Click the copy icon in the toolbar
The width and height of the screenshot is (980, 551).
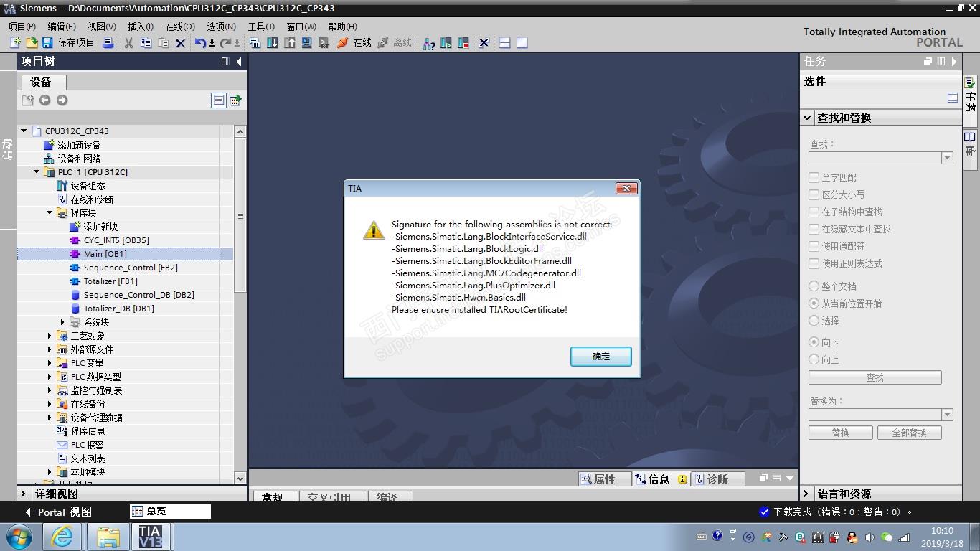pos(146,43)
